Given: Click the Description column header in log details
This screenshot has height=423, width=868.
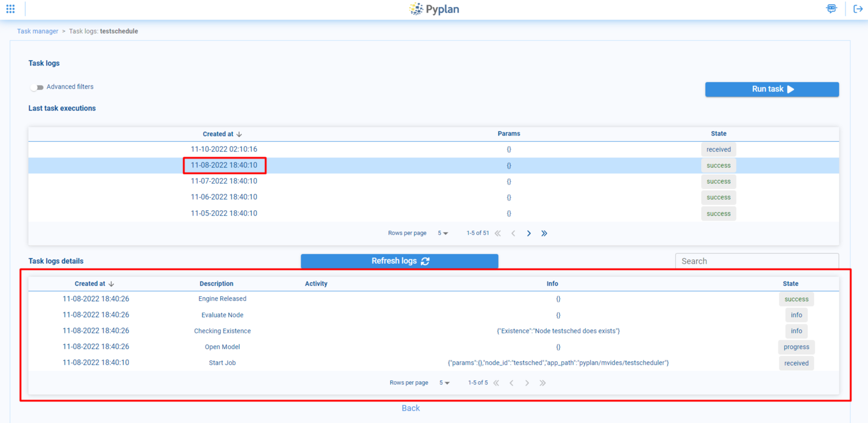Looking at the screenshot, I should click(216, 284).
